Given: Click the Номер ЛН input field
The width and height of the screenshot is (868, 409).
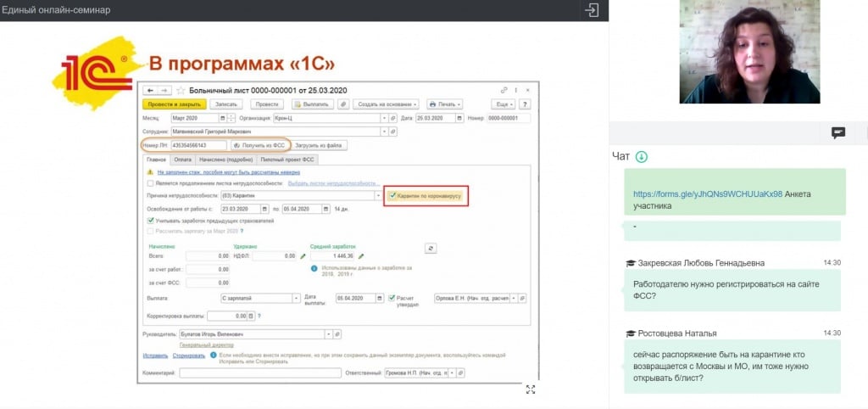Looking at the screenshot, I should (x=198, y=145).
